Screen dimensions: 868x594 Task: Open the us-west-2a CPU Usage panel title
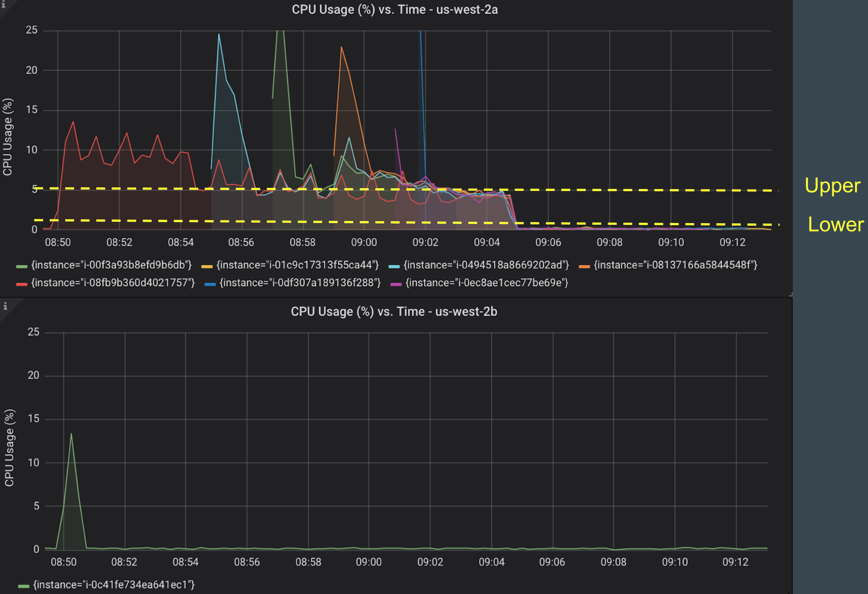[x=394, y=9]
